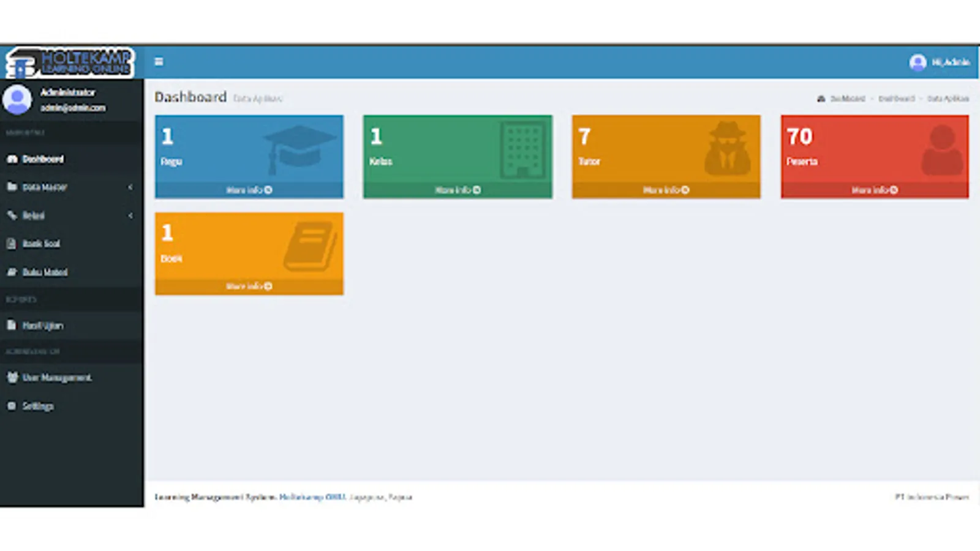
Task: Click the person icon on Peserta card
Action: [x=942, y=150]
